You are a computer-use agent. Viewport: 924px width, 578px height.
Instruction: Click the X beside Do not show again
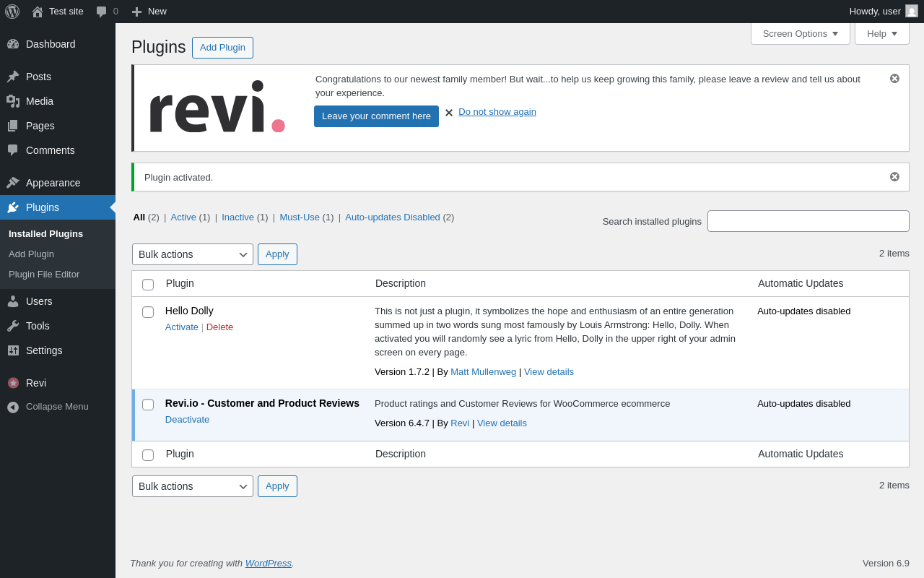coord(449,113)
